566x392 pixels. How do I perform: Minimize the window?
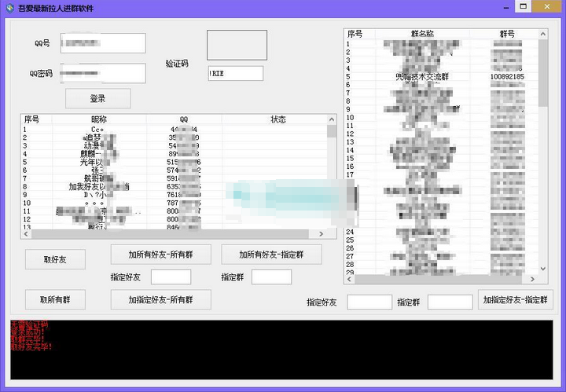point(506,7)
